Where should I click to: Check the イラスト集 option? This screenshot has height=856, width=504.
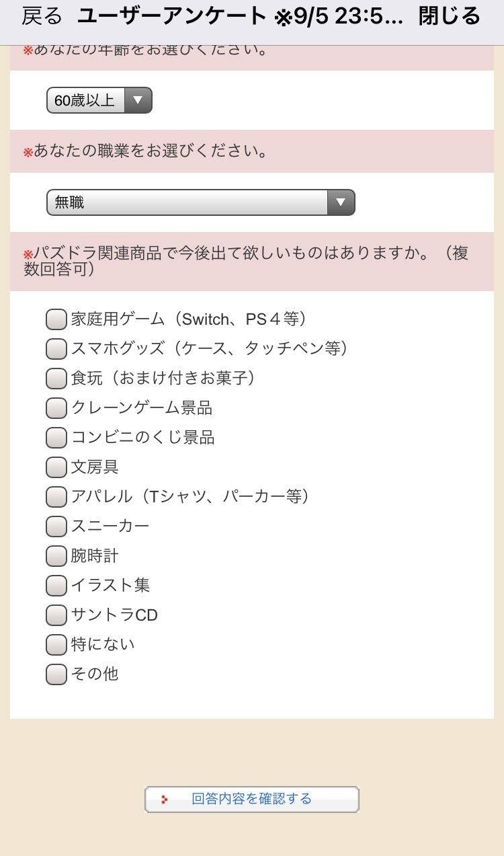tap(56, 586)
